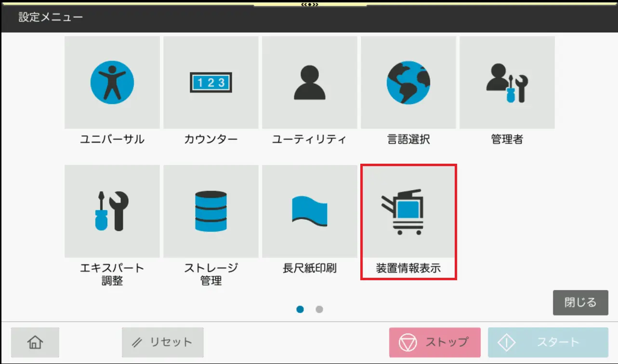The height and width of the screenshot is (364, 618).
Task: Open 言語選択 globe icon
Action: coord(408,82)
